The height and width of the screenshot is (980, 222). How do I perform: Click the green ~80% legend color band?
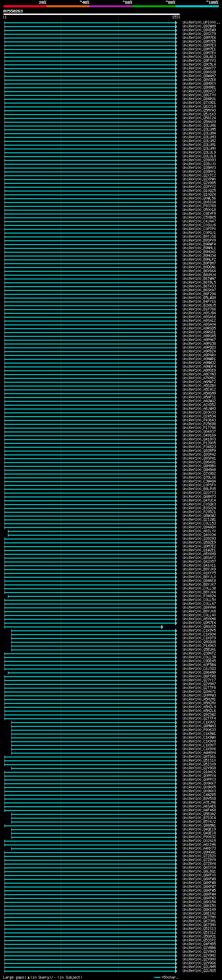(154, 7)
